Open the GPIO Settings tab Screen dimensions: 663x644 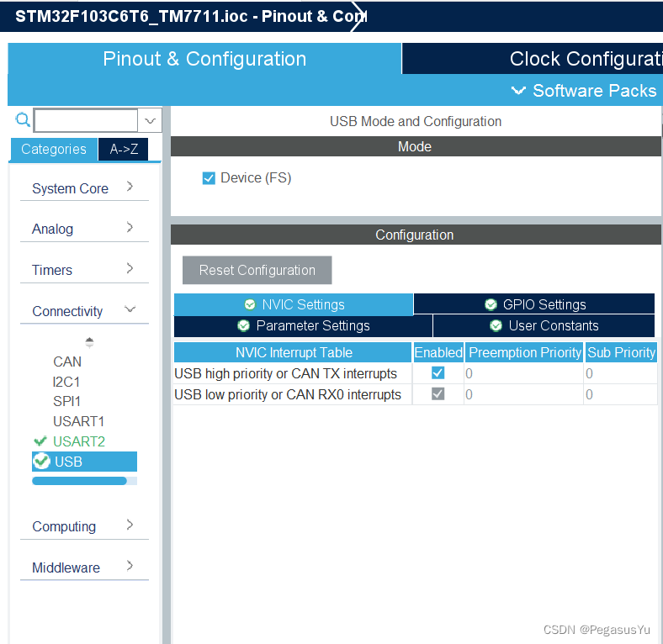[534, 304]
